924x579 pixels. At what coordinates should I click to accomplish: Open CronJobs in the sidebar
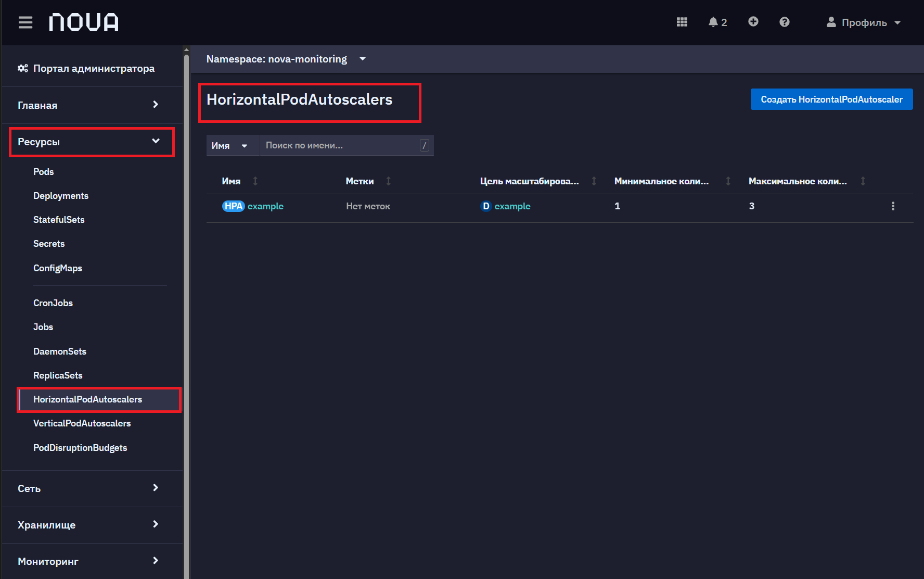click(53, 303)
